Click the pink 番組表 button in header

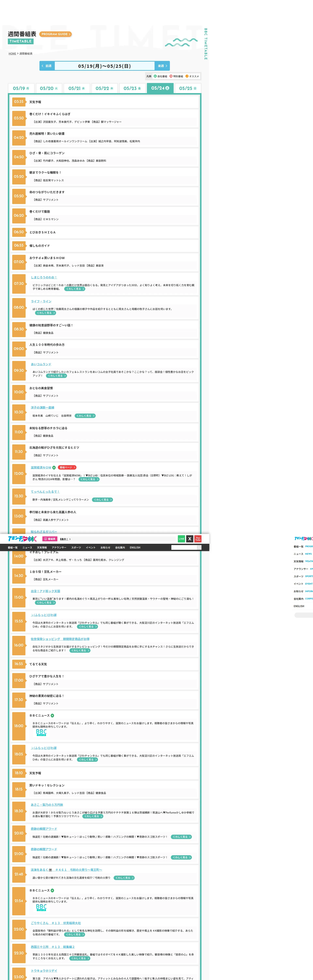pyautogui.click(x=50, y=539)
